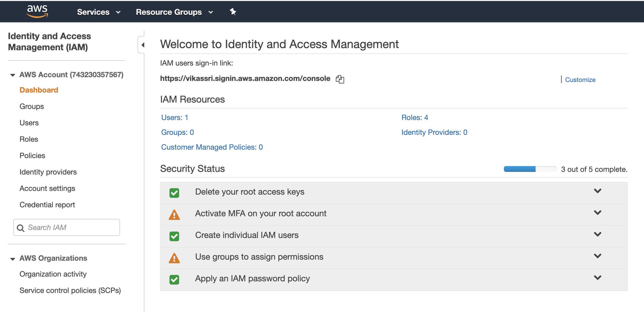Click MFA root account warning icon
Screen dimensions: 644x312
tap(174, 215)
